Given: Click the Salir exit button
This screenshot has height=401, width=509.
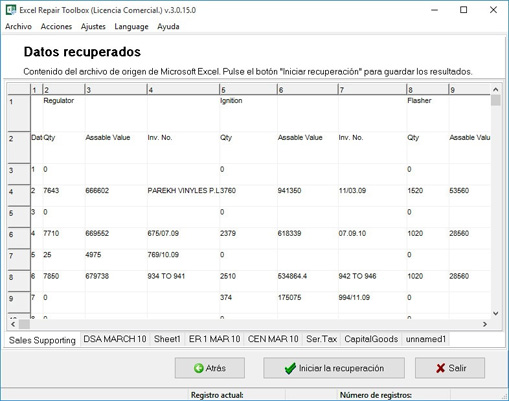Looking at the screenshot, I should [450, 368].
